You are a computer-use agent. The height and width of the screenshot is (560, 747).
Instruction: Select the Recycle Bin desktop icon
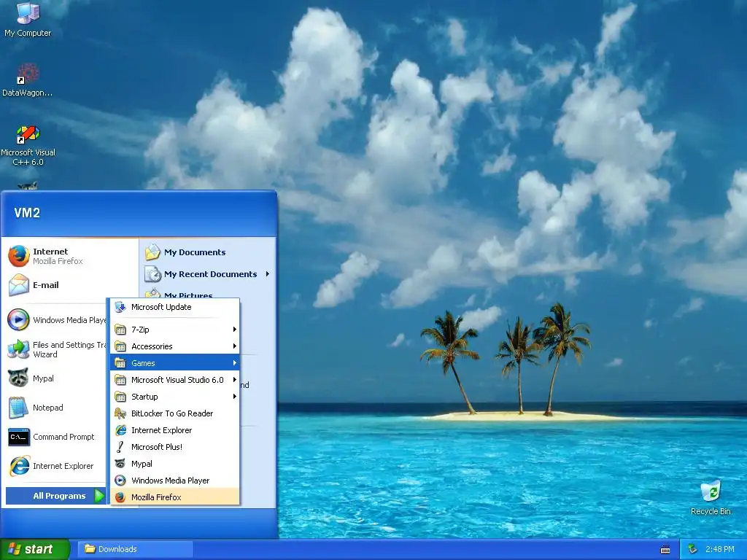pos(711,491)
